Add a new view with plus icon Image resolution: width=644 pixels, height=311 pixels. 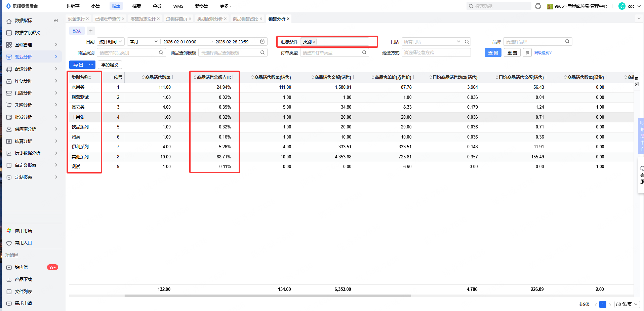(91, 31)
